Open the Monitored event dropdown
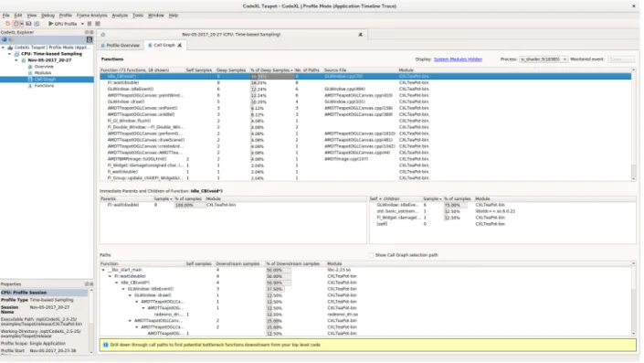The width and height of the screenshot is (644, 363). click(x=621, y=59)
